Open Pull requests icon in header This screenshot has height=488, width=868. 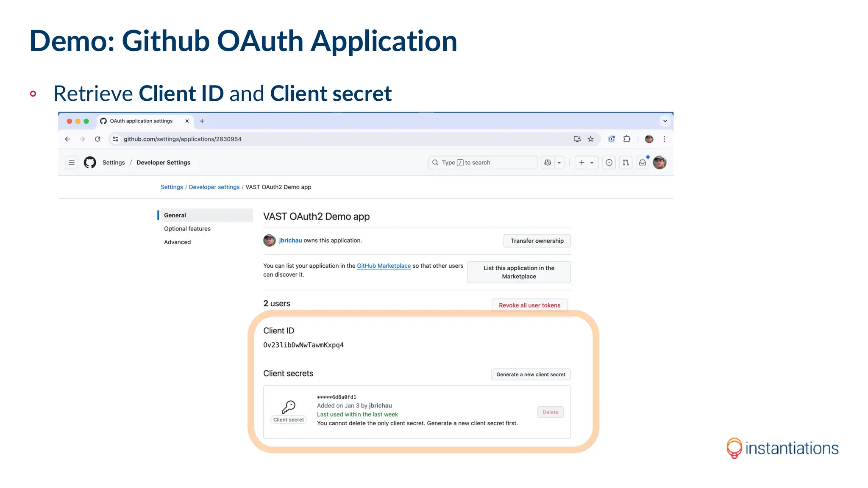[626, 163]
